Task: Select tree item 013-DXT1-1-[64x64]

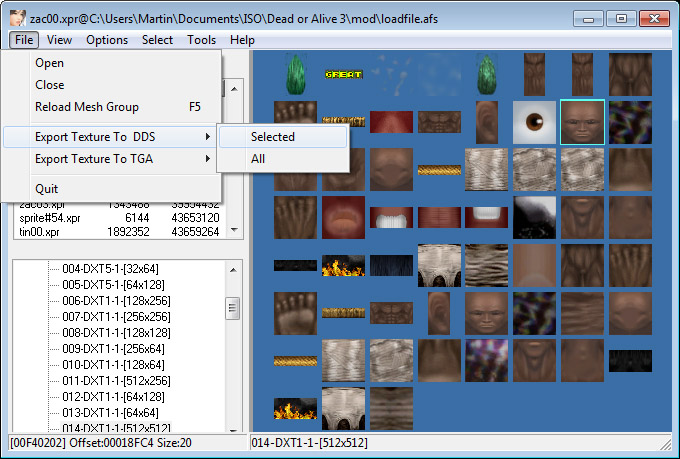Action: pyautogui.click(x=111, y=413)
